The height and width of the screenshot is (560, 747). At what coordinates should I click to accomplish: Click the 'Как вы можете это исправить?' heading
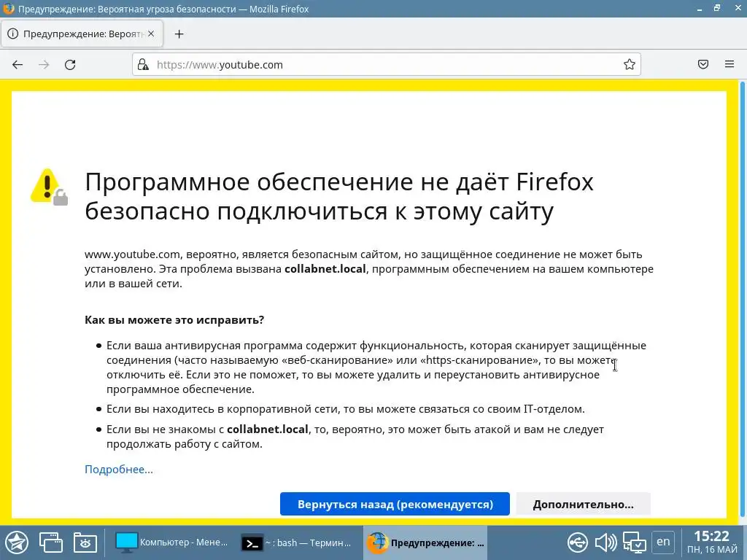click(x=174, y=319)
